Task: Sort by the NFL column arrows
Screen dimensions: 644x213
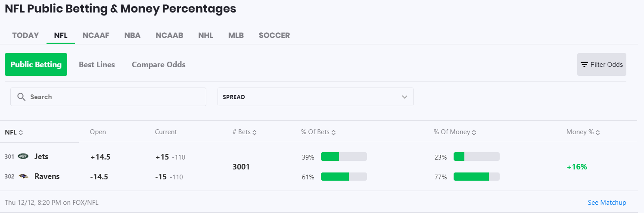Action: [21, 132]
